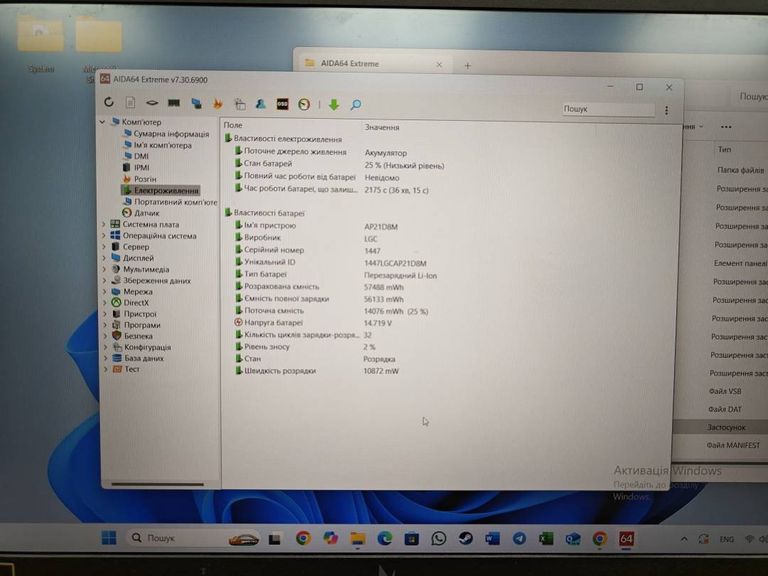Viewport: 768px width, 576px height.
Task: Expand the Сервер tree node
Action: [x=104, y=246]
